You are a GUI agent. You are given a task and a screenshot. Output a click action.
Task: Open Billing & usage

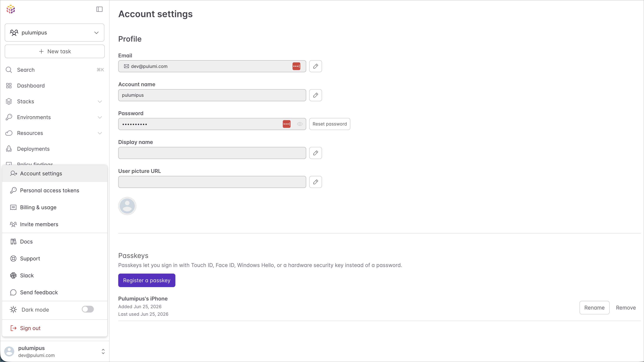click(x=55, y=207)
